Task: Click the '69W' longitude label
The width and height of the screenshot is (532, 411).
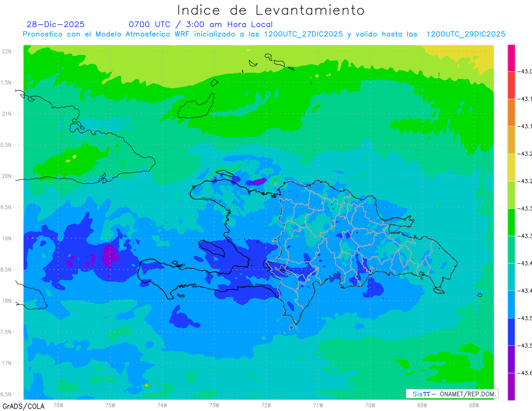Action: pyautogui.click(x=422, y=405)
